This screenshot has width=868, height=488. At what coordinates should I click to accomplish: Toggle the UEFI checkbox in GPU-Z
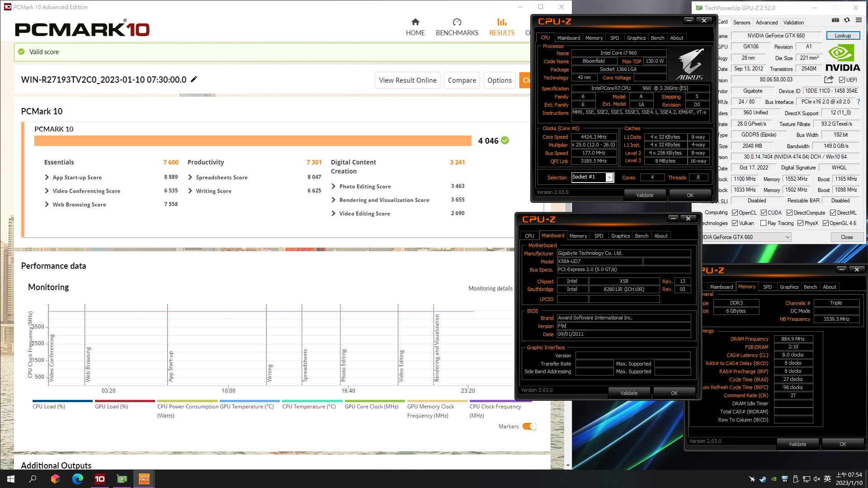[842, 80]
